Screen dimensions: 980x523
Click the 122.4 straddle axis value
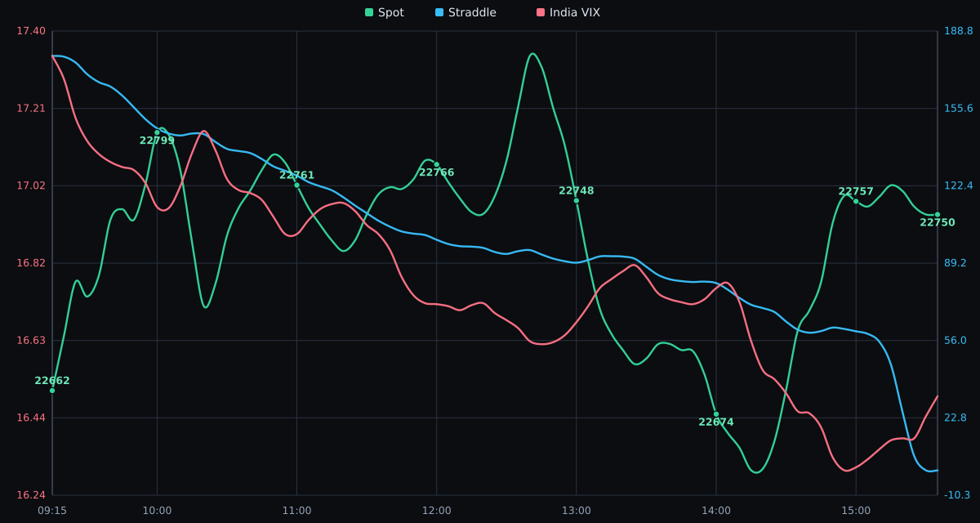(x=959, y=186)
